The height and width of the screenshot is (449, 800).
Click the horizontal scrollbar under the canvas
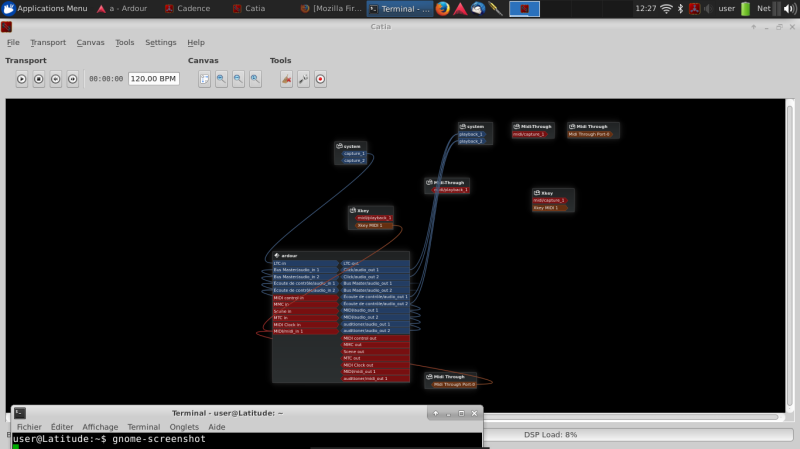(x=630, y=417)
